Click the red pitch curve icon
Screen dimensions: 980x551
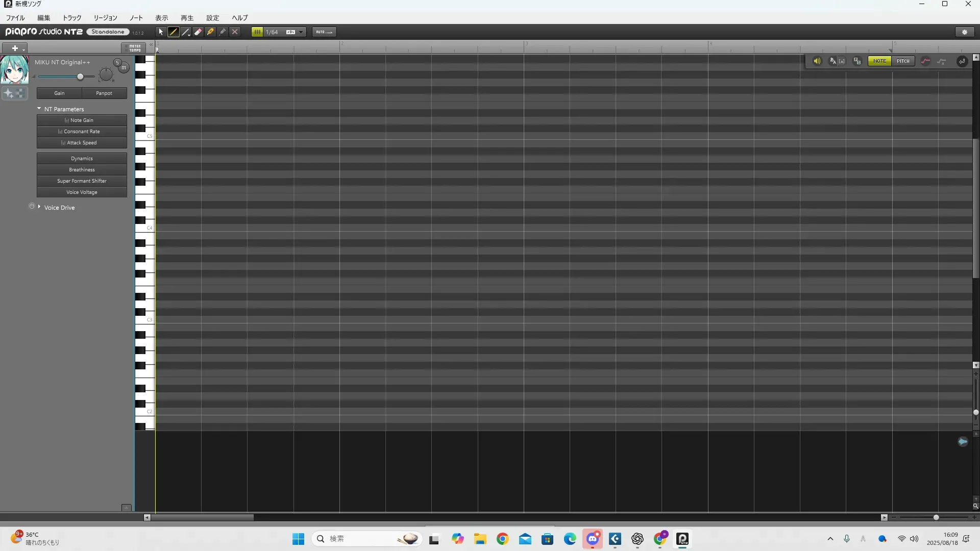tap(925, 61)
